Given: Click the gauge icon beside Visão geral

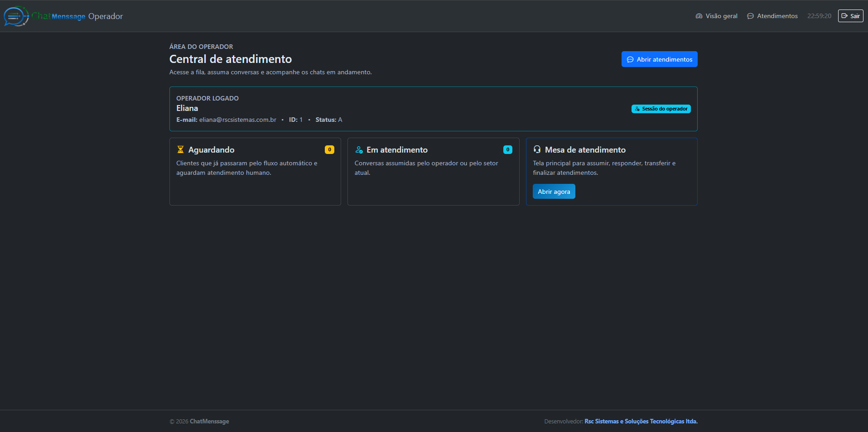Looking at the screenshot, I should [699, 16].
